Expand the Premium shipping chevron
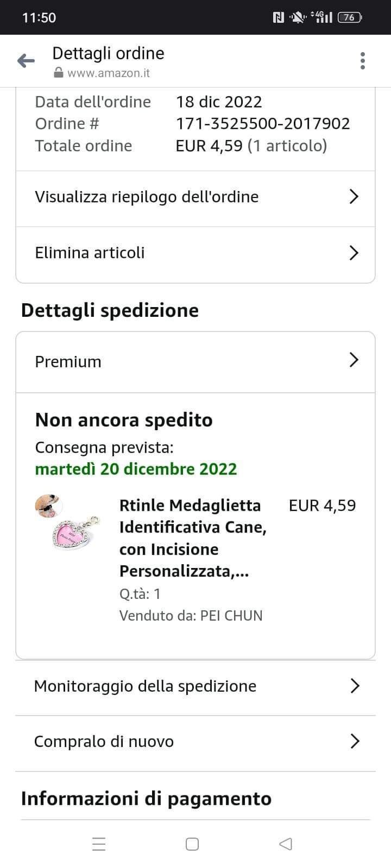This screenshot has height=868, width=391. click(354, 360)
